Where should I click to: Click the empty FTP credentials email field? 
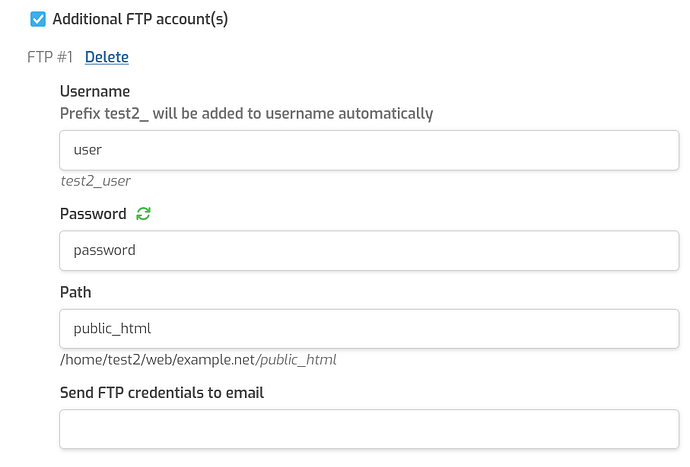coord(369,429)
